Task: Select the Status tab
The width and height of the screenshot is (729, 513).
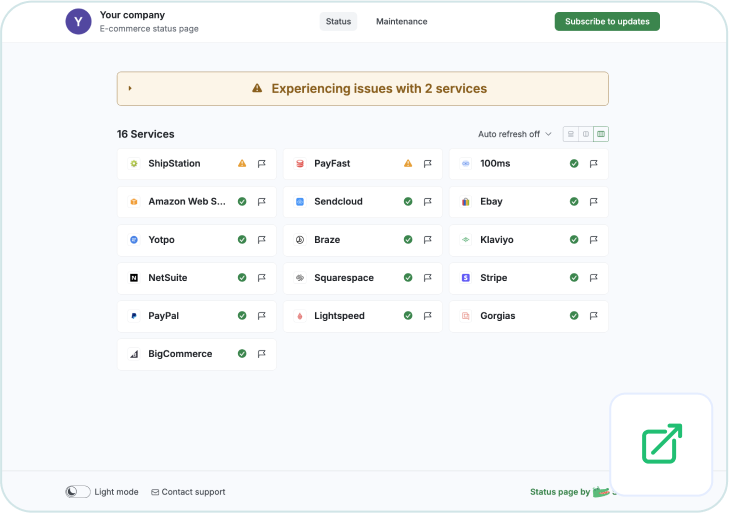Action: [x=338, y=21]
